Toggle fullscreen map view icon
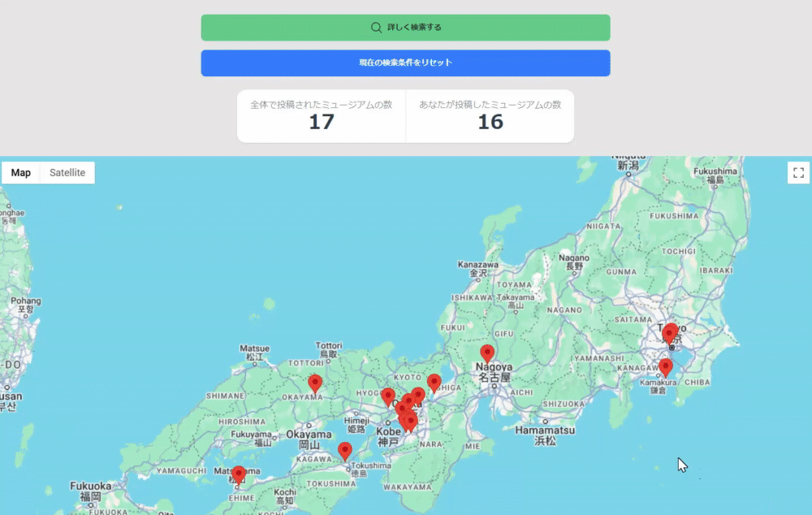 (x=798, y=173)
